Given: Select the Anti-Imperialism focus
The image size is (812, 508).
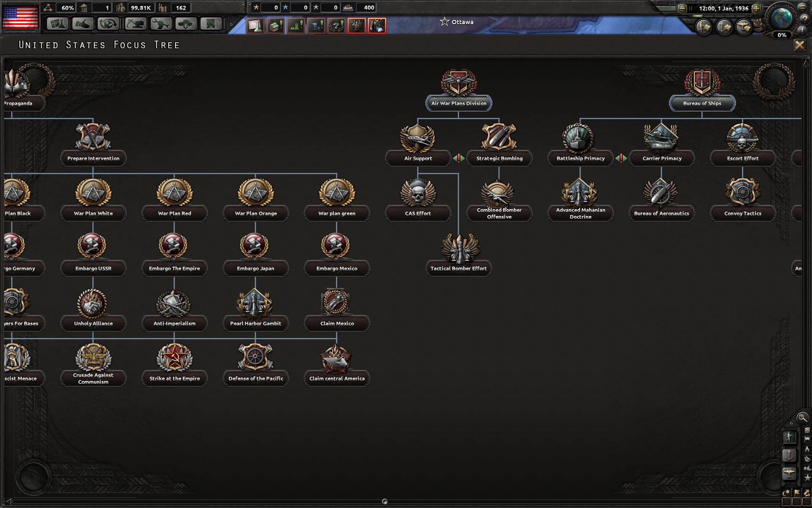Looking at the screenshot, I should tap(174, 323).
